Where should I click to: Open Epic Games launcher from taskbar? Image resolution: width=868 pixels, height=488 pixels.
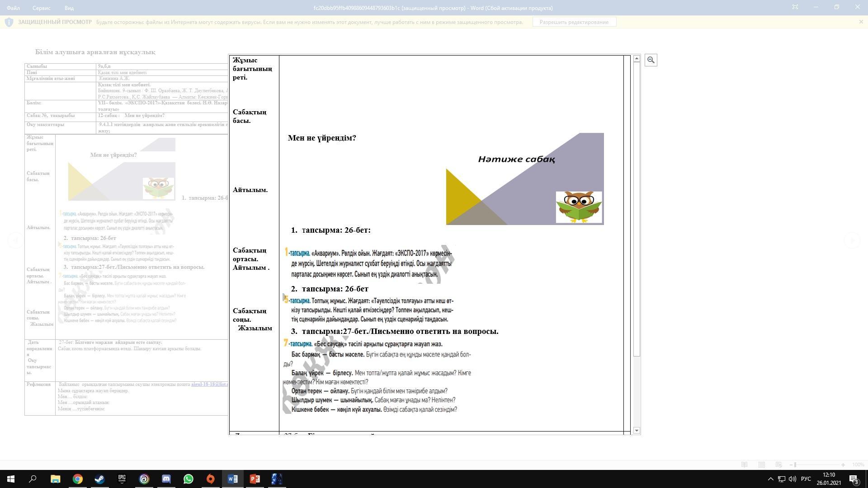(x=122, y=479)
